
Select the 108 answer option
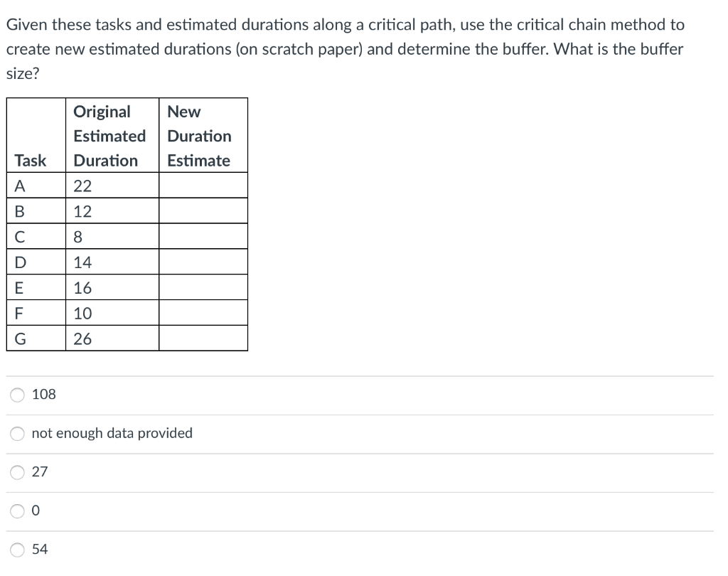pos(17,395)
